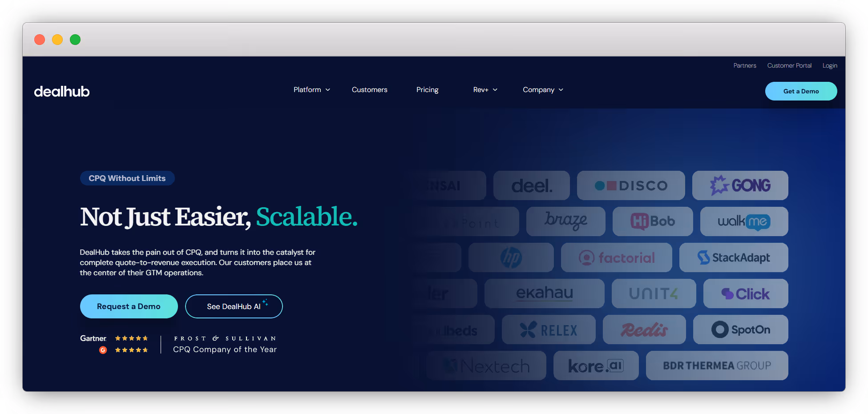Open the Pricing page

427,90
